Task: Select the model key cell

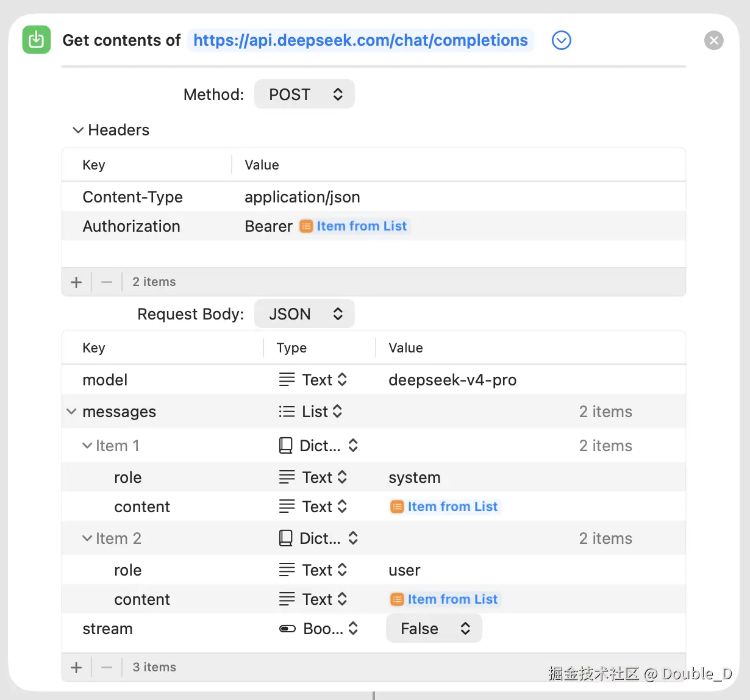Action: click(x=105, y=380)
